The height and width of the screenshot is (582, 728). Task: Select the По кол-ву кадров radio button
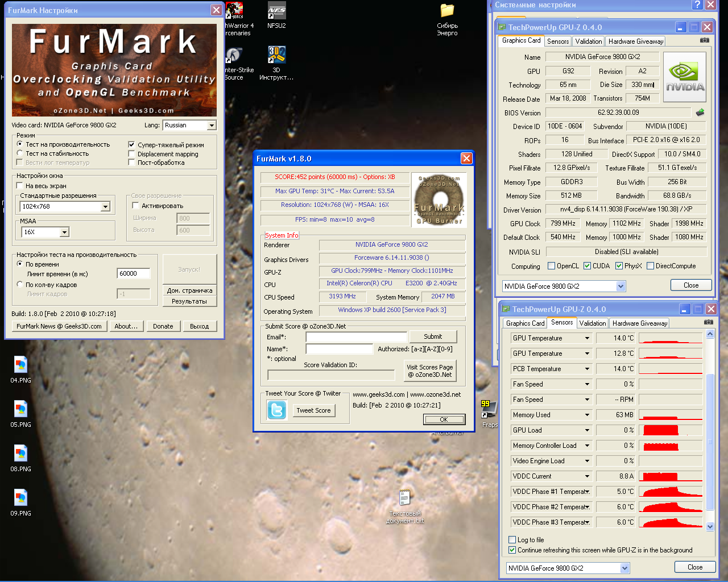[x=20, y=285]
